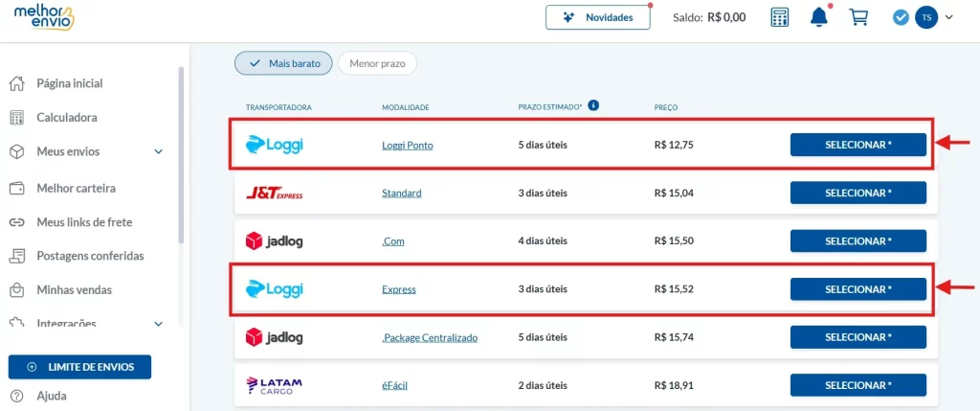Click the PRAZO ESTIMADO column header
Screen dimensions: 980x411
(550, 107)
